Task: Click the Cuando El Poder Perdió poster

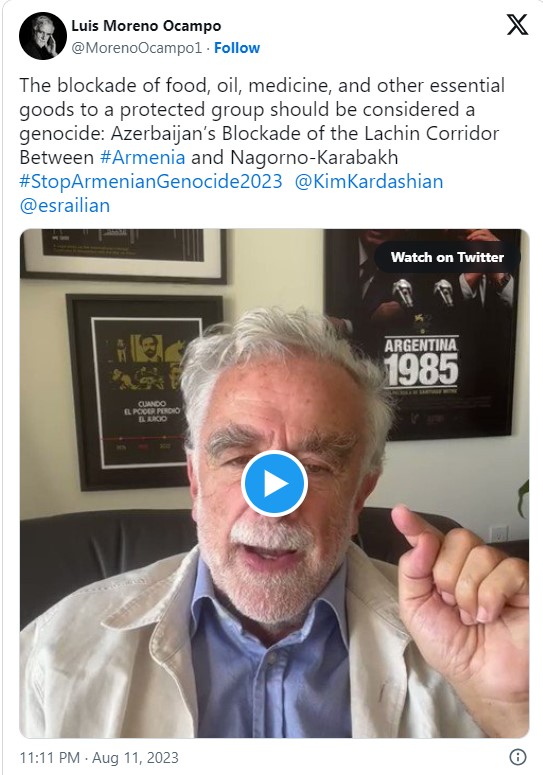Action: click(x=143, y=393)
